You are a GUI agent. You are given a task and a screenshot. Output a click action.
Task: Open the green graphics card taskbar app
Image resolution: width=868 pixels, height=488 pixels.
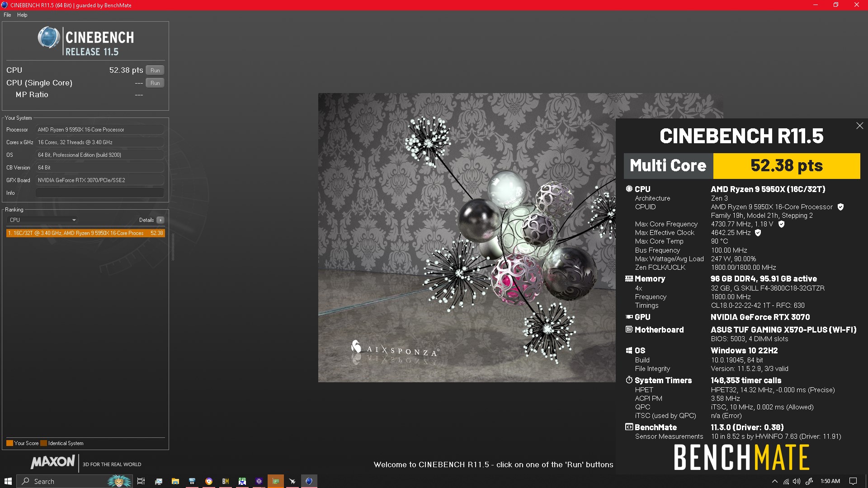(276, 481)
